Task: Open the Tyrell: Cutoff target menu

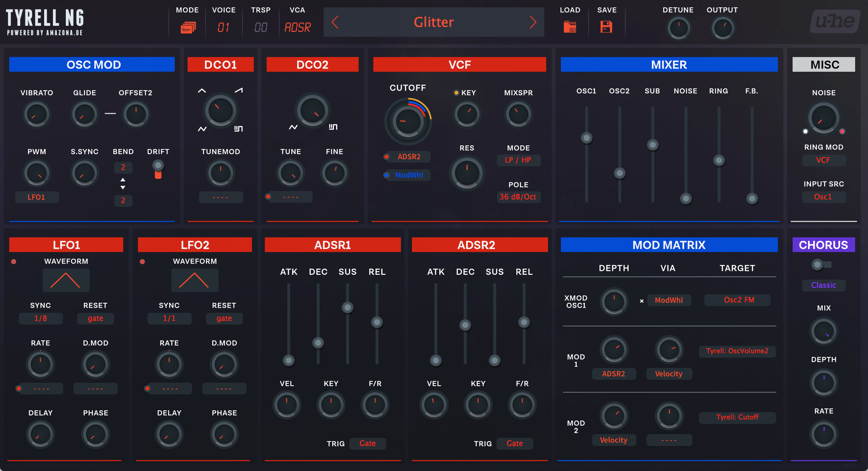Action: point(737,418)
